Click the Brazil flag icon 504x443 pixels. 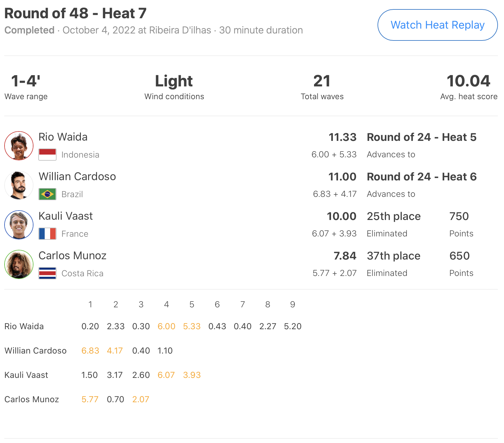point(47,194)
